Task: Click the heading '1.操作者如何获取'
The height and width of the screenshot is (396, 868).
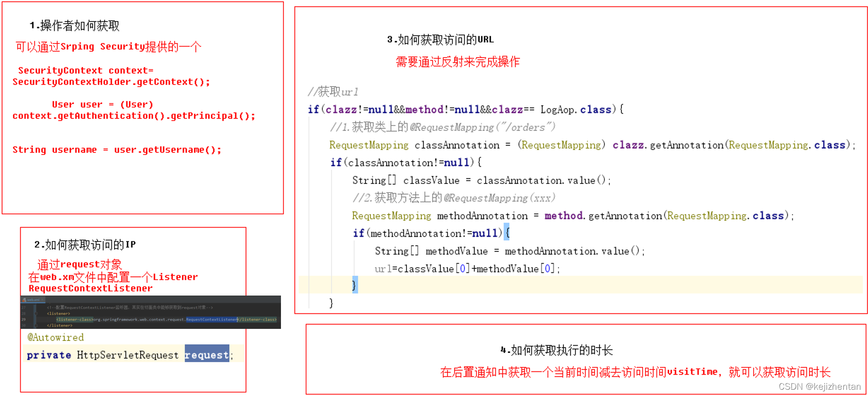Action: point(74,26)
